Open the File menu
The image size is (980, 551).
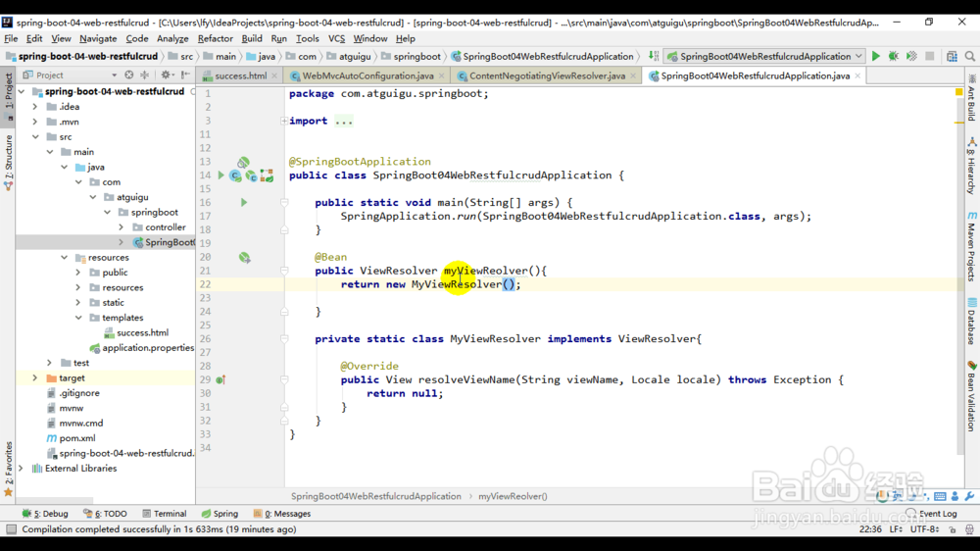click(11, 39)
